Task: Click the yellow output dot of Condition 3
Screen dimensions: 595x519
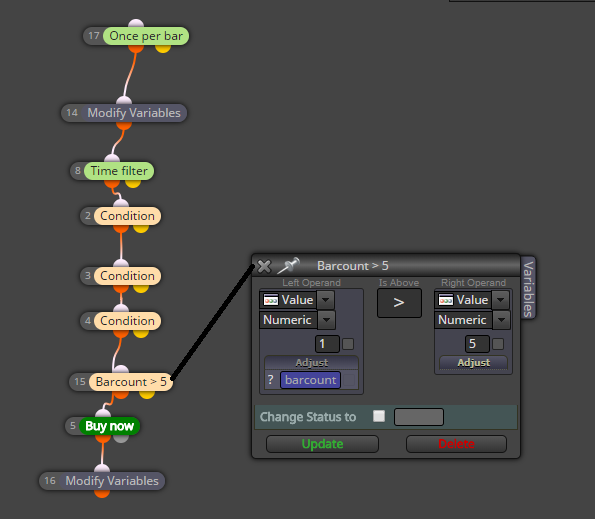Action: point(140,288)
